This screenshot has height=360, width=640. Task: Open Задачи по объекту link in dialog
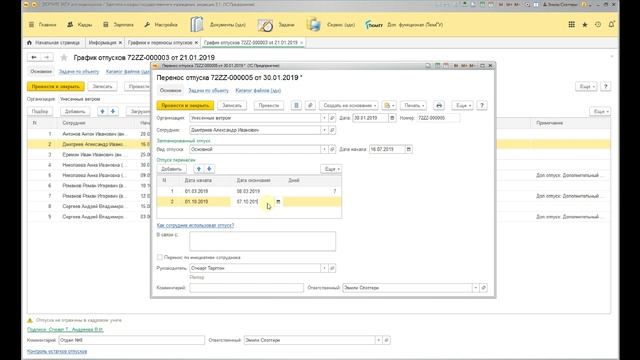pos(209,91)
